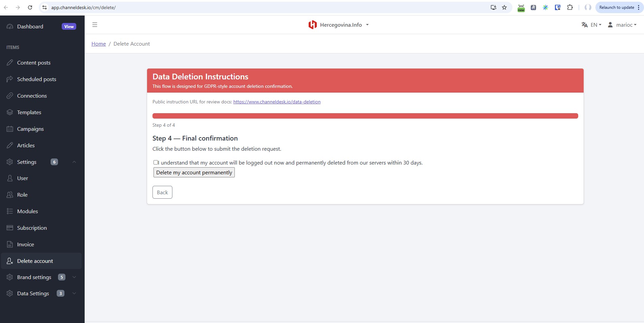Bookmark this page with star icon

coord(504,7)
